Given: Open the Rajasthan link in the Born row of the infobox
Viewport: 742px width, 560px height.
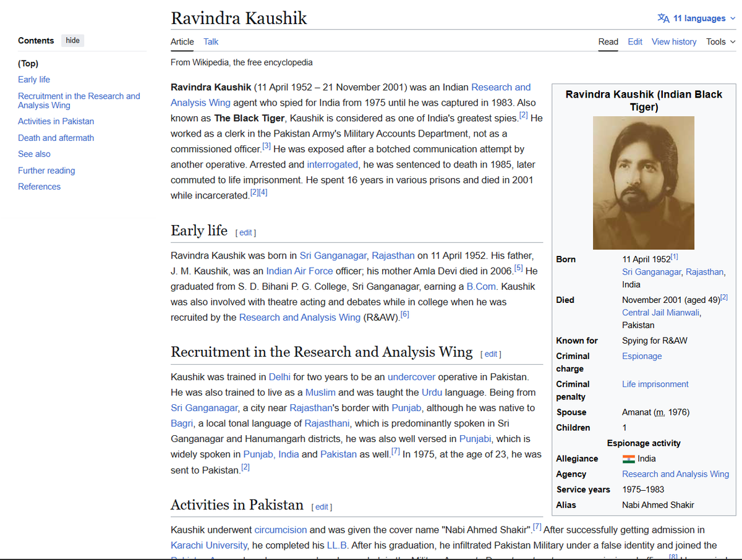Looking at the screenshot, I should pyautogui.click(x=704, y=273).
